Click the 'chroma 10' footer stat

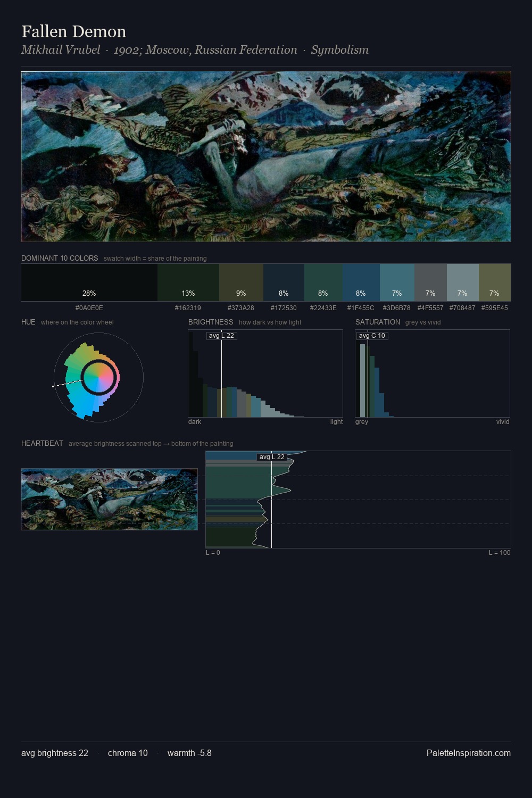point(128,753)
